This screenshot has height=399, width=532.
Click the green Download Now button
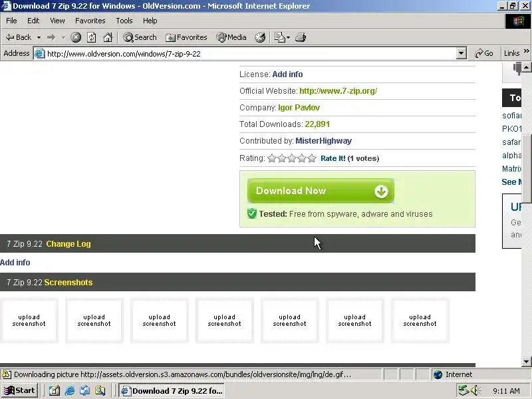(321, 191)
